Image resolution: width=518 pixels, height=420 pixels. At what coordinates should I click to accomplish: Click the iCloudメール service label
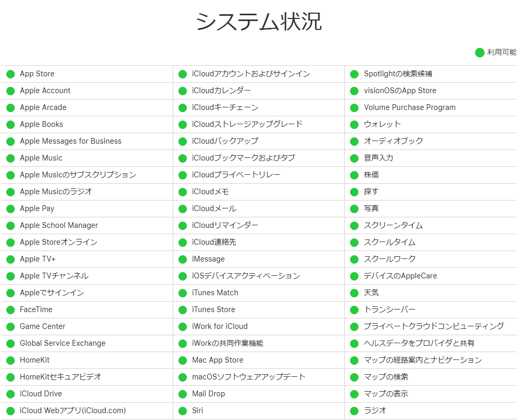(x=214, y=209)
